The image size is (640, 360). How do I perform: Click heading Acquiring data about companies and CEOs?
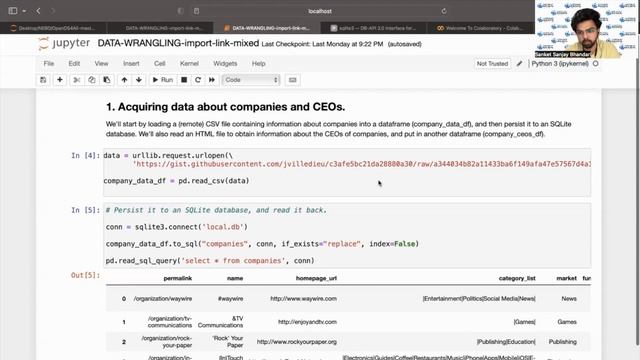pyautogui.click(x=225, y=107)
